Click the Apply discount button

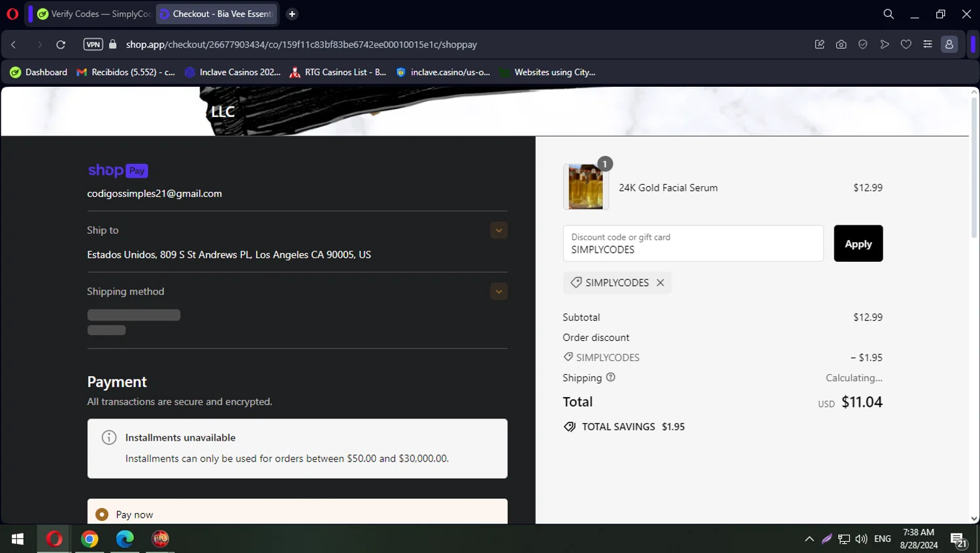(x=858, y=244)
